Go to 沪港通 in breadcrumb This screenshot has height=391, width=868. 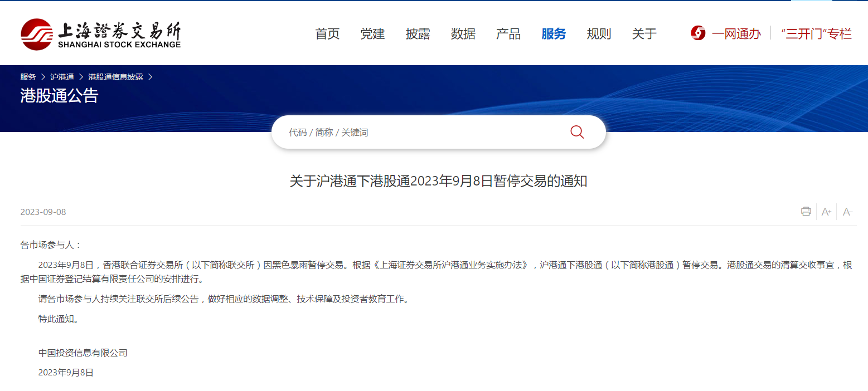point(62,77)
